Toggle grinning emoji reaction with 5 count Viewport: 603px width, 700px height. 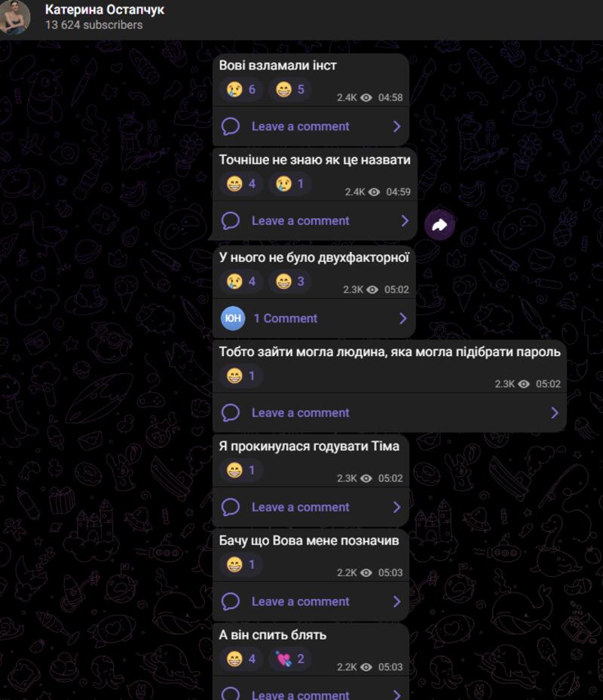point(290,89)
